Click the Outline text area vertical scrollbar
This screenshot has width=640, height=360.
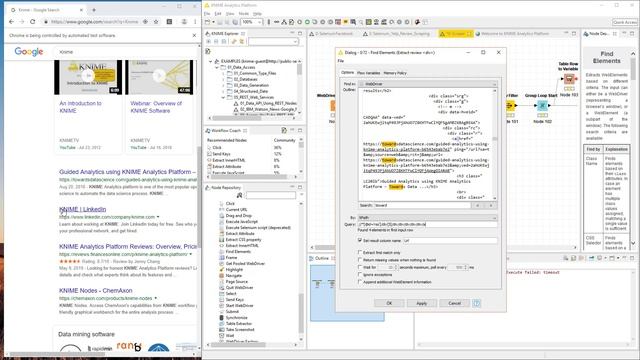[x=495, y=144]
